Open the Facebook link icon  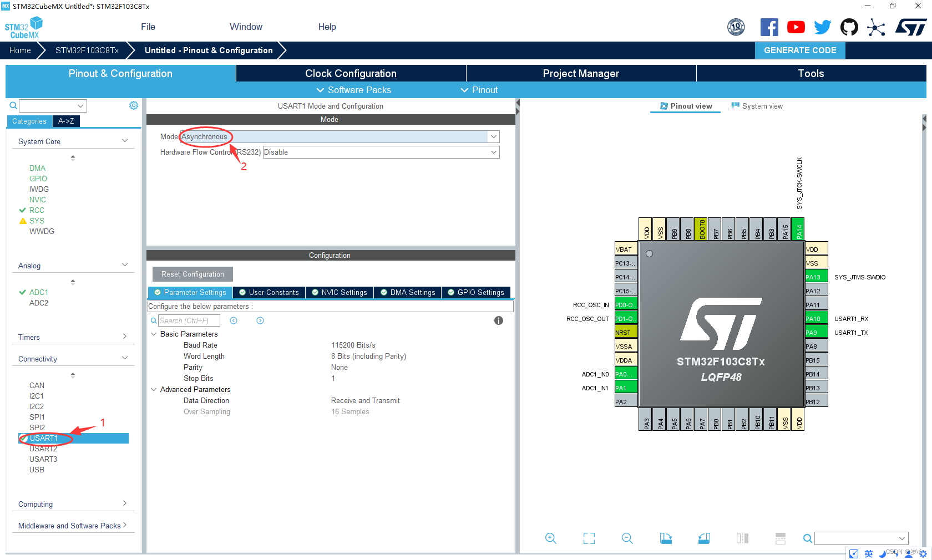pos(769,27)
